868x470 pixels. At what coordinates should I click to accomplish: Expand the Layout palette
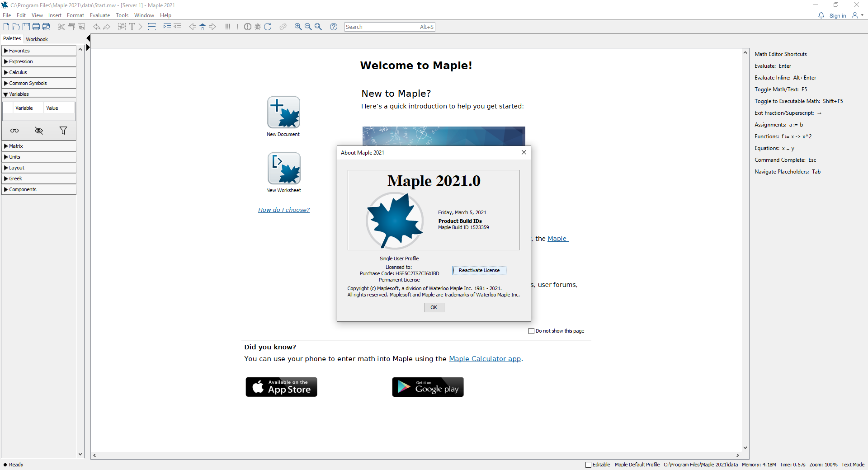coord(39,168)
